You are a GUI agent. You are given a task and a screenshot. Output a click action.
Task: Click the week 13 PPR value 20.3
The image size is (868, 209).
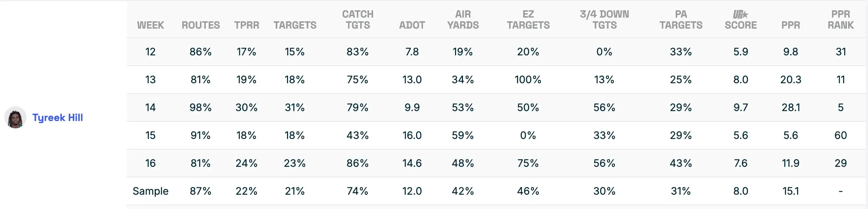click(790, 80)
